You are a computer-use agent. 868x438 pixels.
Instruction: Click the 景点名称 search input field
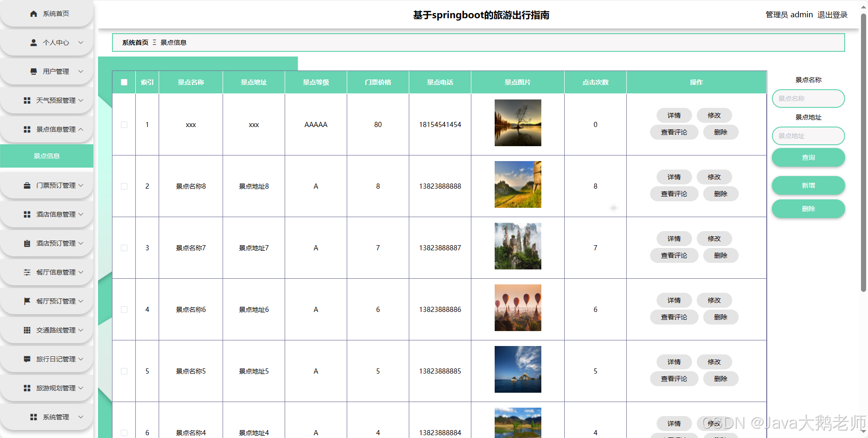808,99
